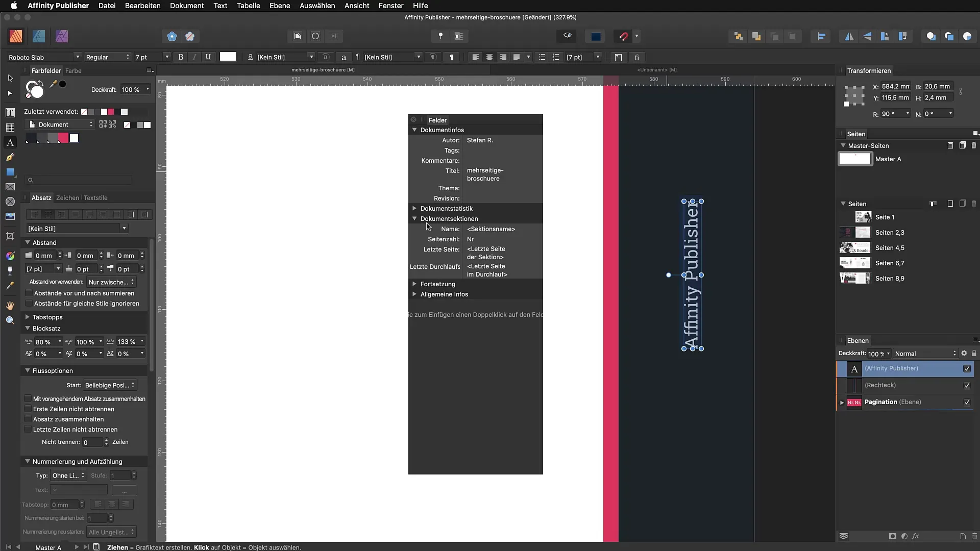Screen dimensions: 980x551
Task: Check 'Letzte Zeilen nicht abtrennen'
Action: 28,429
